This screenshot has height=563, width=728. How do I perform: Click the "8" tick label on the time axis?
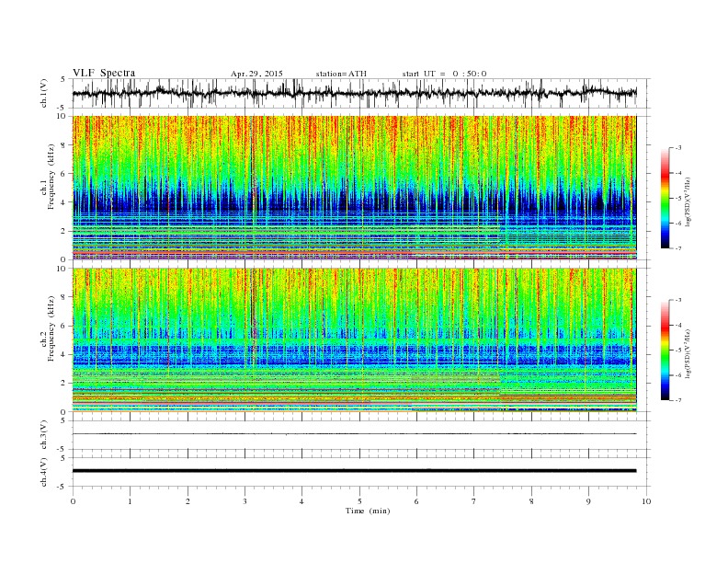pyautogui.click(x=531, y=501)
